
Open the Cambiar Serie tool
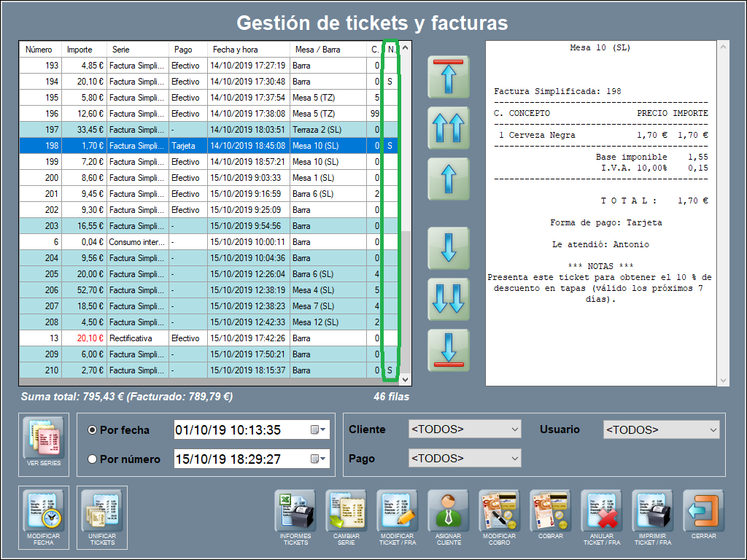(x=347, y=510)
